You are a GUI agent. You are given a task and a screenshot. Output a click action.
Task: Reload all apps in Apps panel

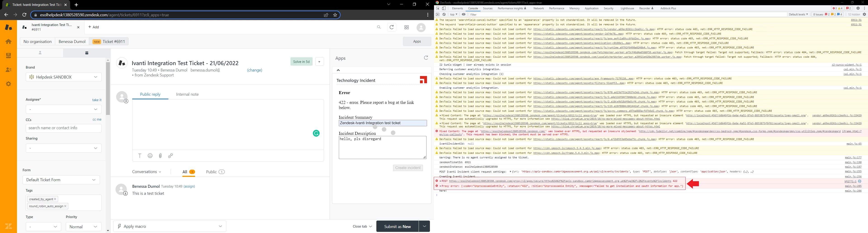pyautogui.click(x=426, y=58)
